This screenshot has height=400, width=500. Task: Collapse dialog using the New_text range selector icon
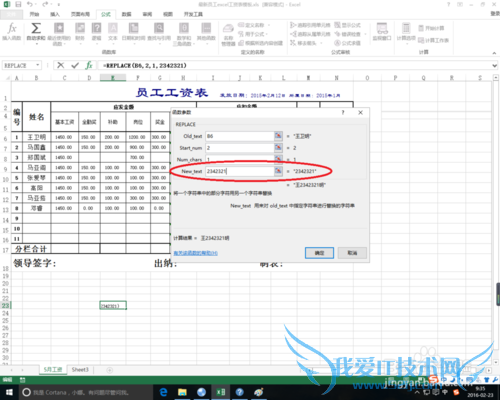(x=278, y=171)
